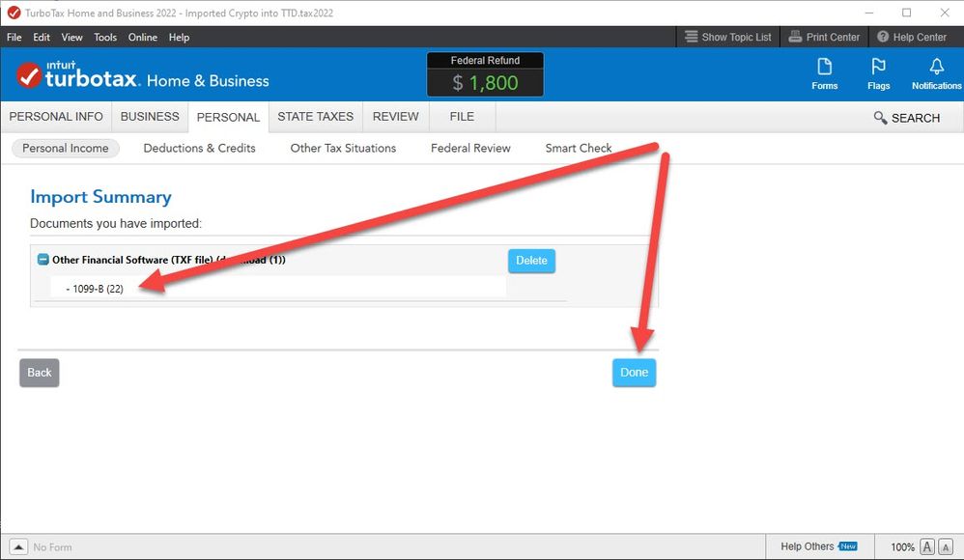Screen dimensions: 964x560
Task: Open the Print Center
Action: (824, 37)
